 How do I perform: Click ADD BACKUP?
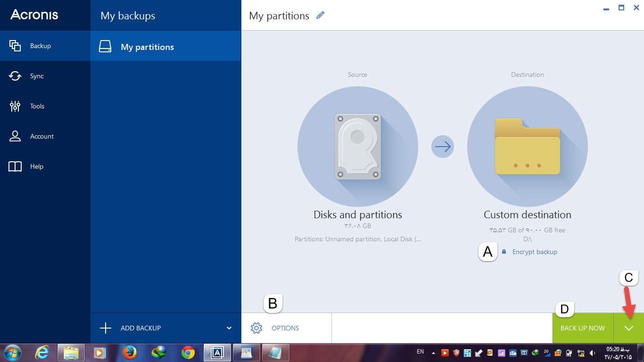coord(140,328)
